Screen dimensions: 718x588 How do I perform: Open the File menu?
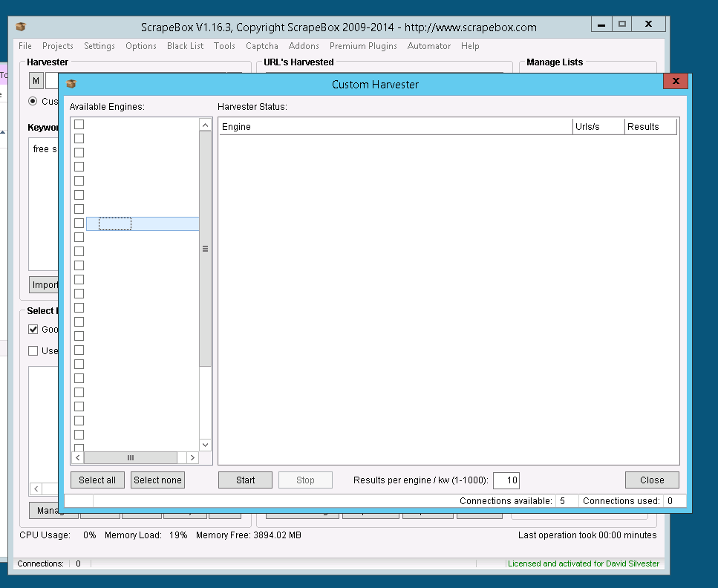click(x=25, y=46)
